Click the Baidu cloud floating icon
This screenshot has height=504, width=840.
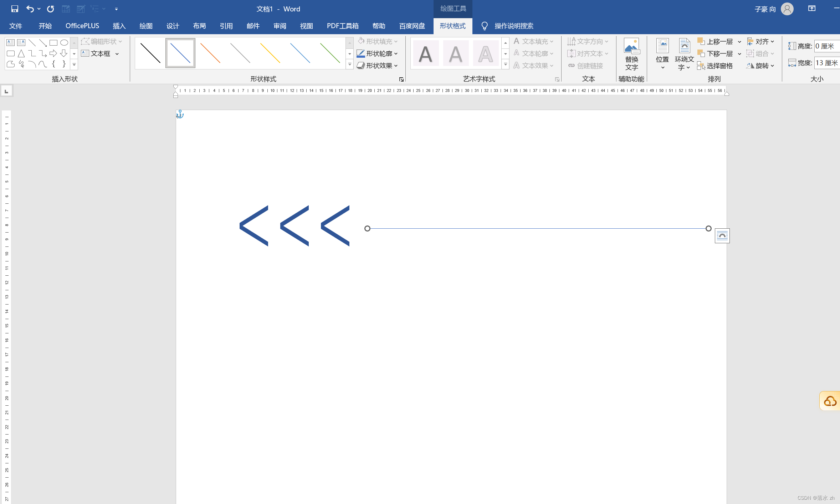[x=830, y=401]
